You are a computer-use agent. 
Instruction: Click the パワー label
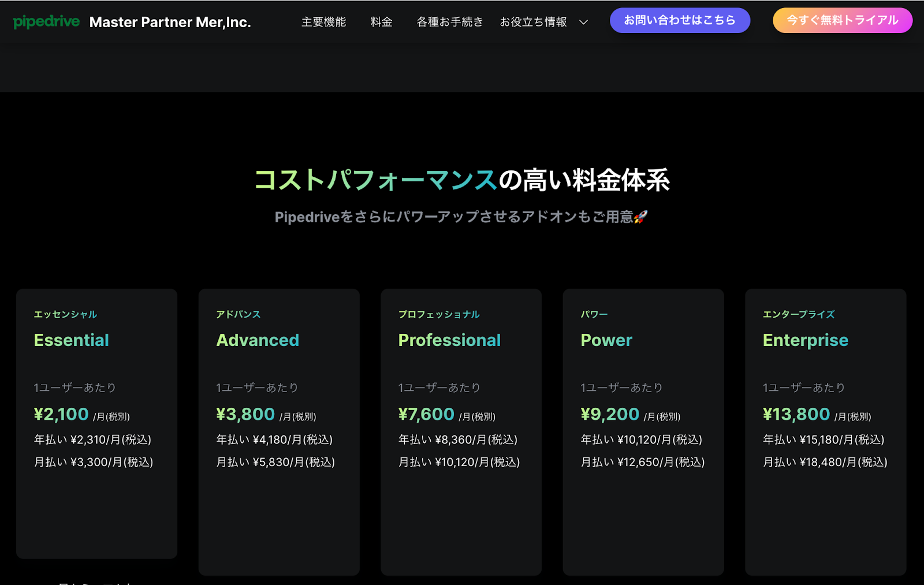pos(594,314)
